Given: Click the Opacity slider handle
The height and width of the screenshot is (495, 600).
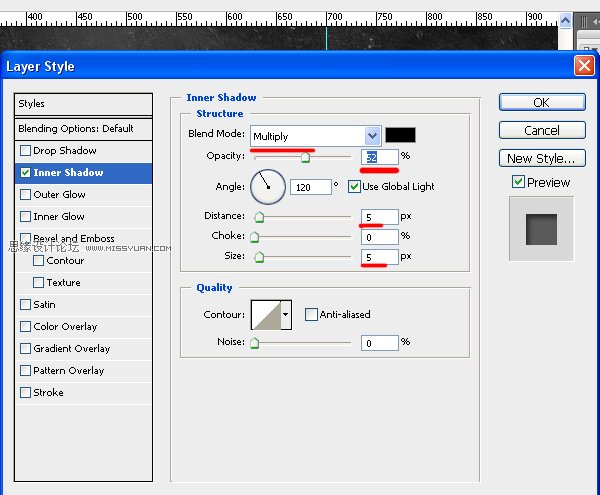Looking at the screenshot, I should pyautogui.click(x=305, y=157).
